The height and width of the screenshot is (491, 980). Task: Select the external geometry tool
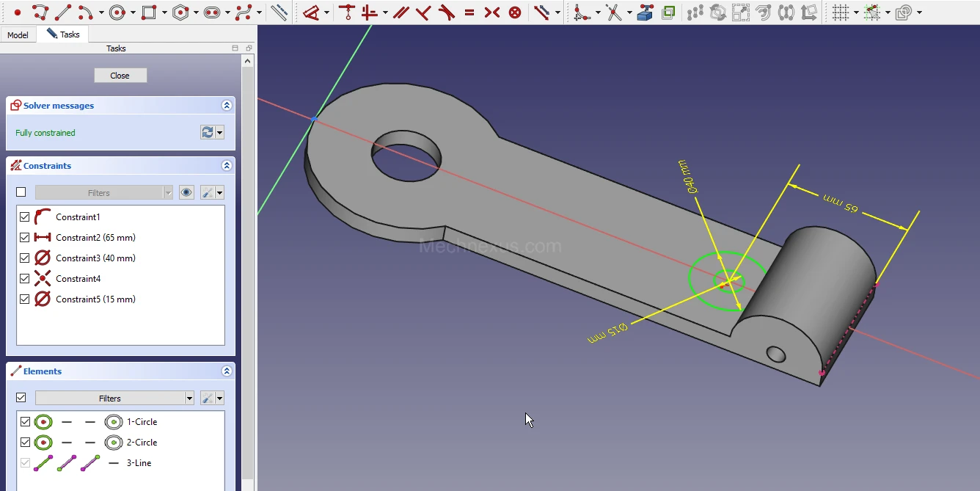point(646,12)
